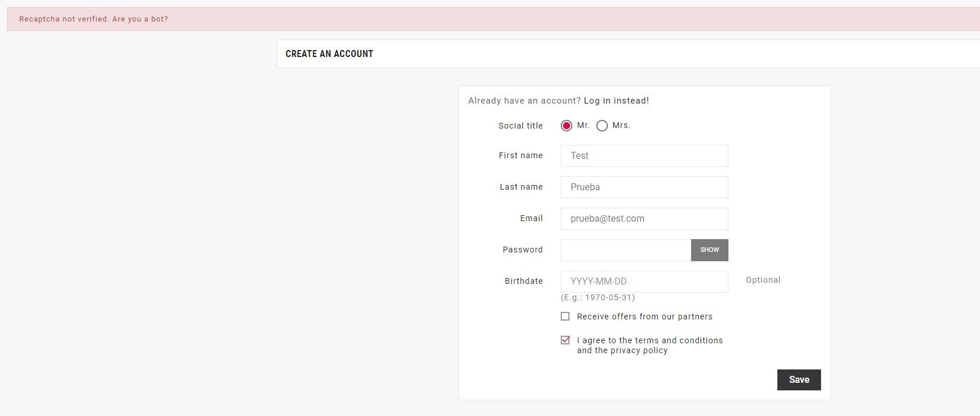This screenshot has width=980, height=416.
Task: Select the Mrs. radio button
Action: (602, 126)
